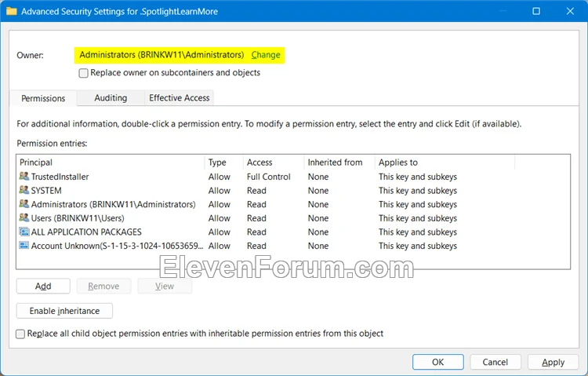This screenshot has width=588, height=376.
Task: Click the SYSTEM principal group icon
Action: tap(24, 190)
